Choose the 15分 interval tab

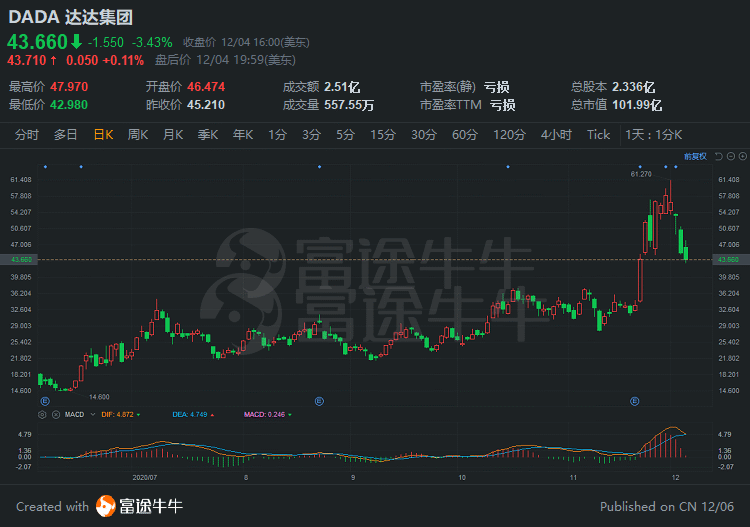[x=383, y=135]
